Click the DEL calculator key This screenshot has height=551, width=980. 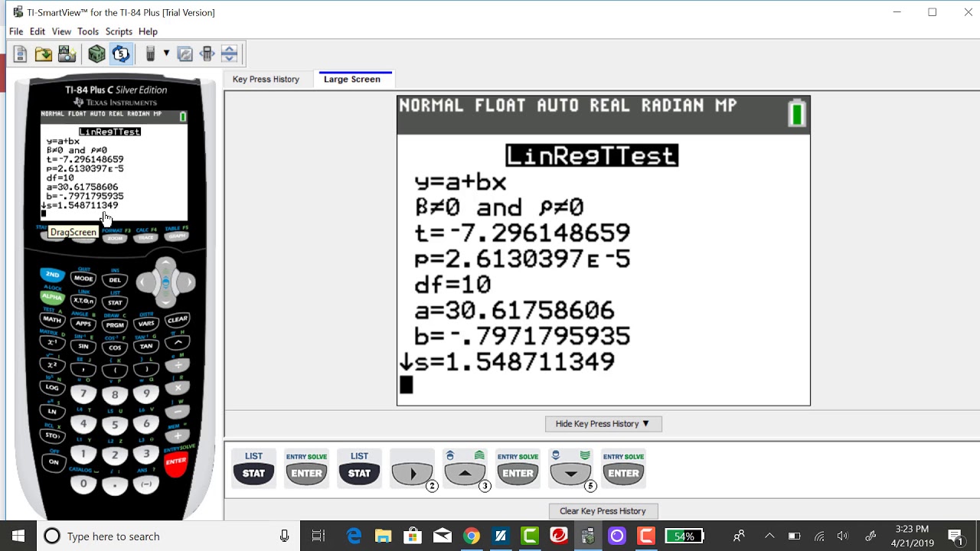pyautogui.click(x=115, y=280)
